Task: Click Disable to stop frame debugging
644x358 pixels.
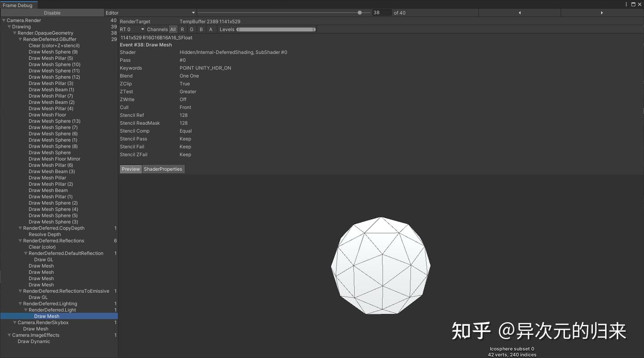Action: 52,13
